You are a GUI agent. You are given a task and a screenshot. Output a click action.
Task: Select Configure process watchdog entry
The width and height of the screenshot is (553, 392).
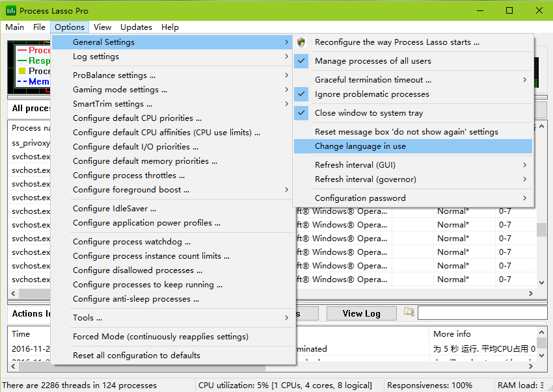(x=127, y=242)
